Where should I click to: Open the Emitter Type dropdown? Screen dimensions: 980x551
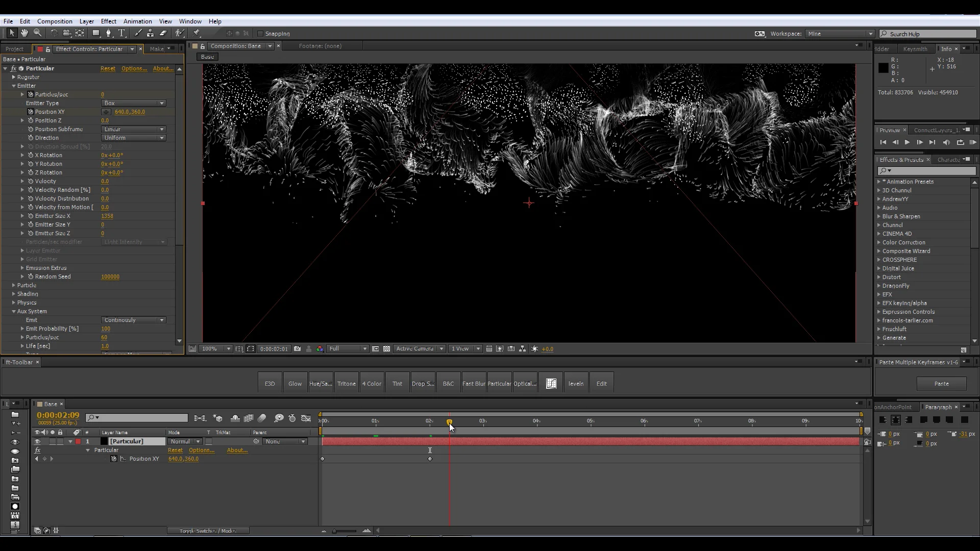(x=133, y=103)
